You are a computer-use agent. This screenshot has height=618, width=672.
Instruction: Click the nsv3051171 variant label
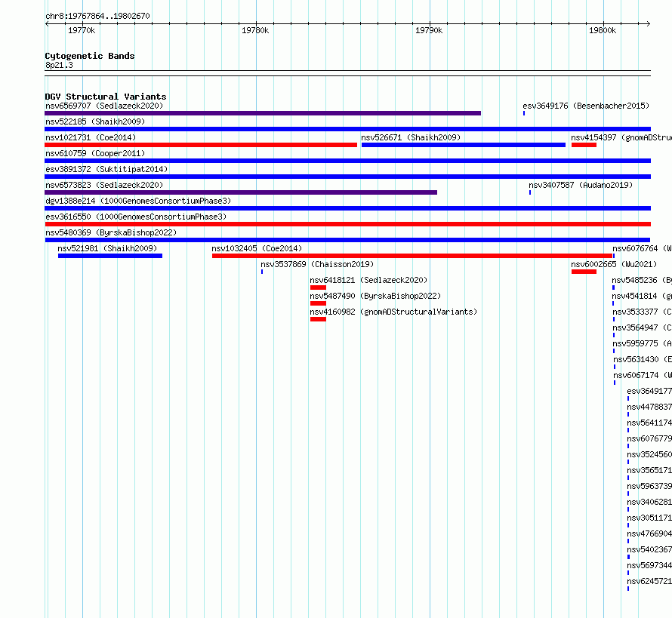(x=649, y=518)
